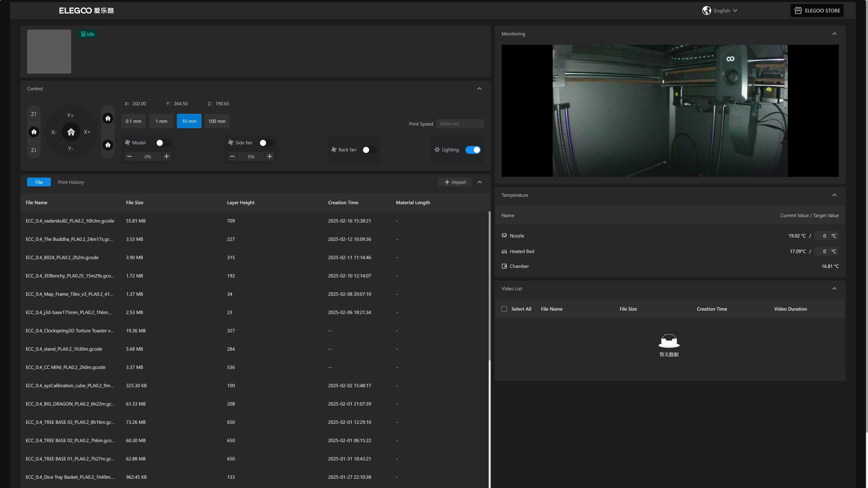This screenshot has width=868, height=488.
Task: Click the Back fan icon
Action: (x=335, y=150)
